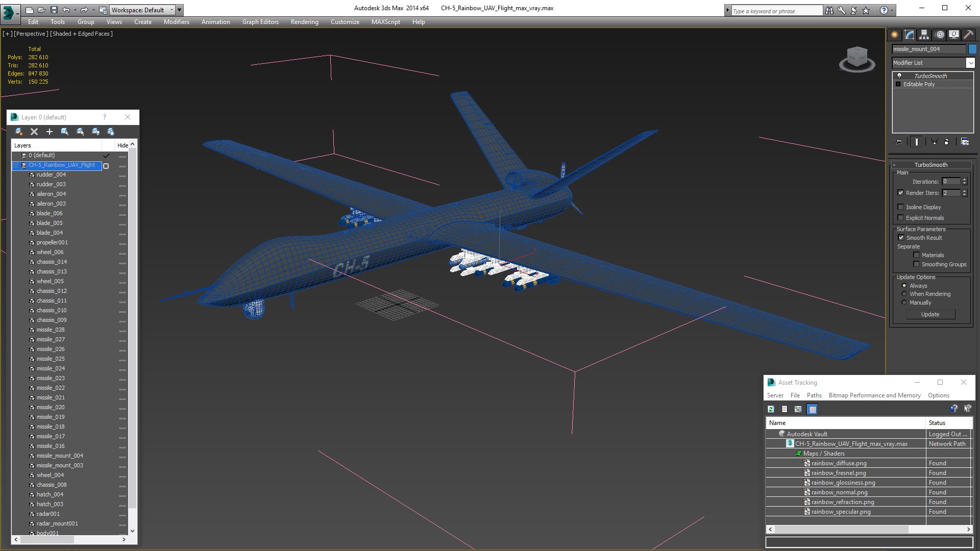Check Separate by Smoothing Groups
The height and width of the screenshot is (551, 980).
[917, 264]
